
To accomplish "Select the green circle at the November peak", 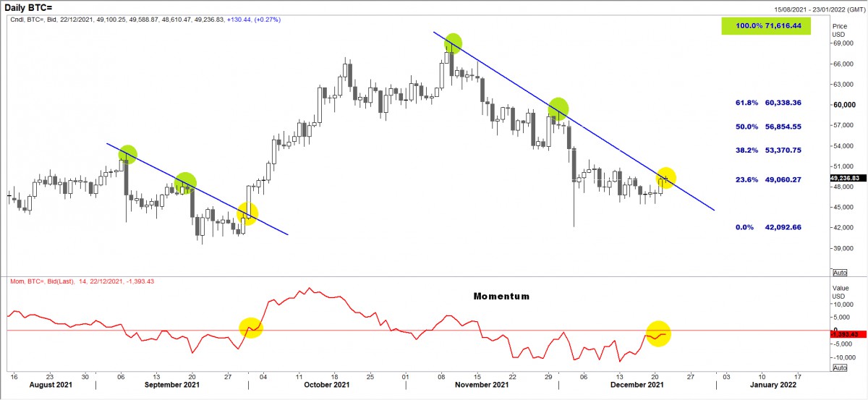I will click(453, 43).
